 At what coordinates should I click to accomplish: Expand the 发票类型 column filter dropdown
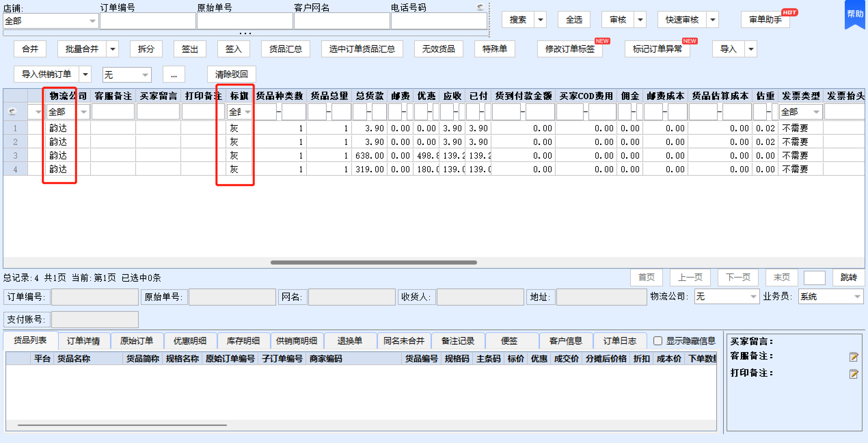(816, 112)
